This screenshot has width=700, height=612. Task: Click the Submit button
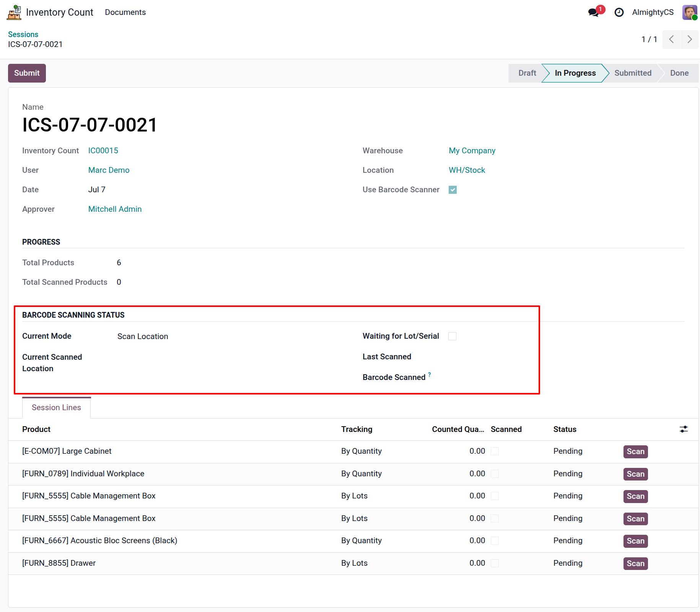pos(27,73)
